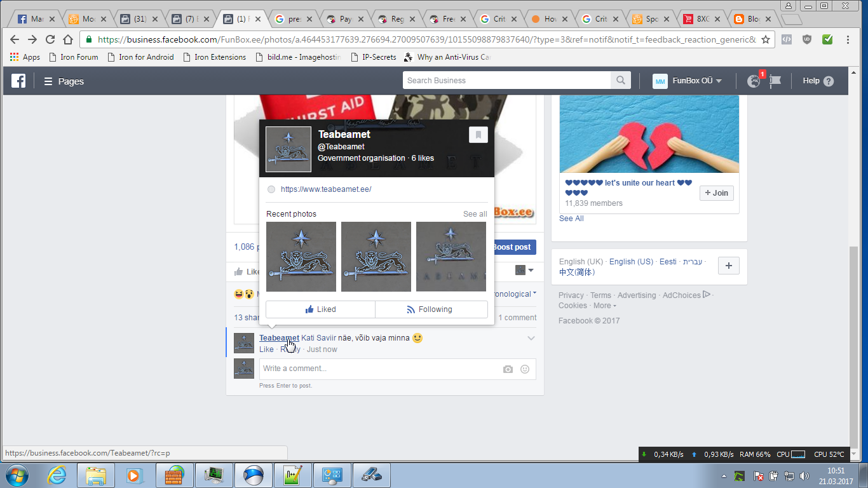Image resolution: width=868 pixels, height=488 pixels.
Task: Click See All suggested groups
Action: [571, 219]
